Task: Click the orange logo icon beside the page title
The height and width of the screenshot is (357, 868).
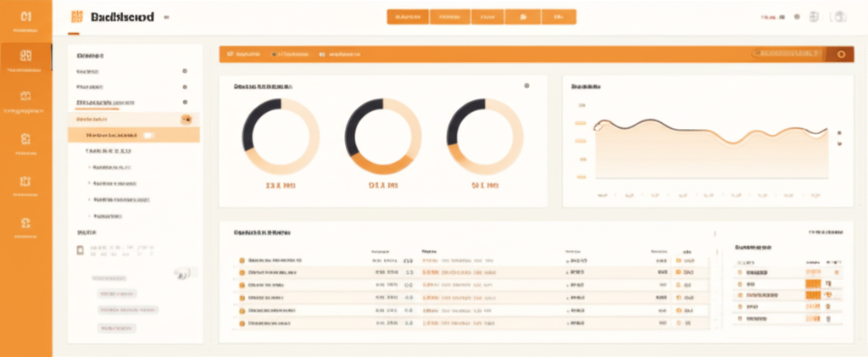Action: coord(76,17)
